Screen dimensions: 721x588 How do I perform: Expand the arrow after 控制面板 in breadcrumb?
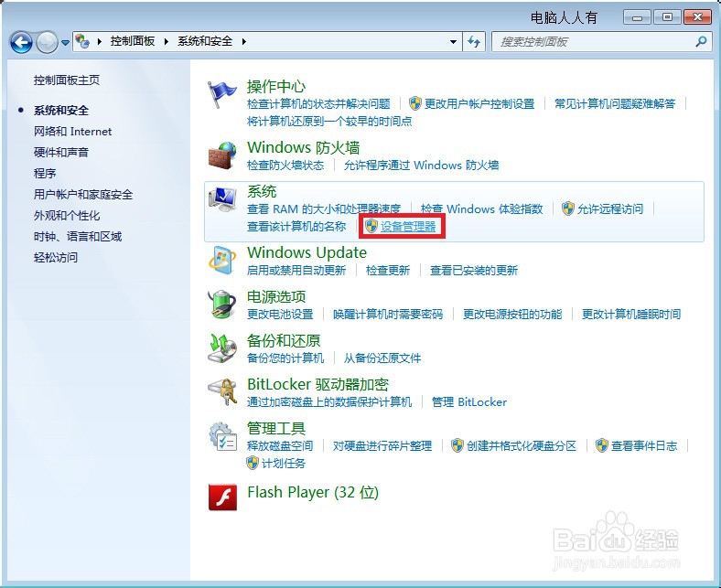pos(167,41)
